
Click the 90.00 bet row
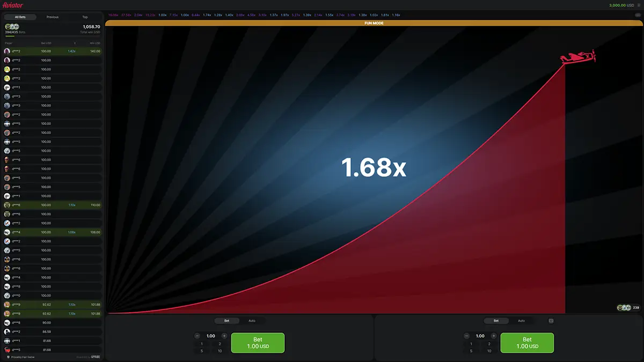point(52,323)
